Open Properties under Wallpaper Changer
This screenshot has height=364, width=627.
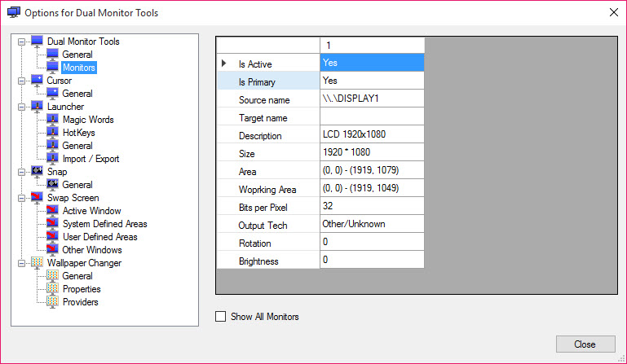82,289
